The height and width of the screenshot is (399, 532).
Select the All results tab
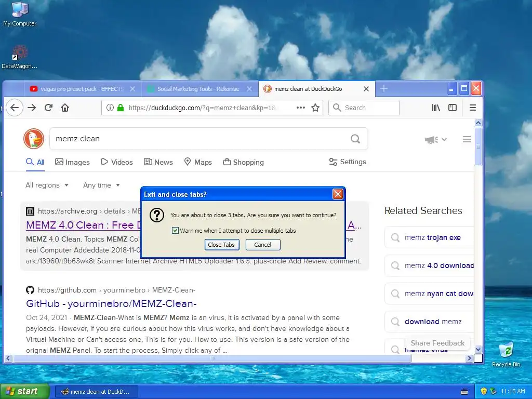click(35, 162)
